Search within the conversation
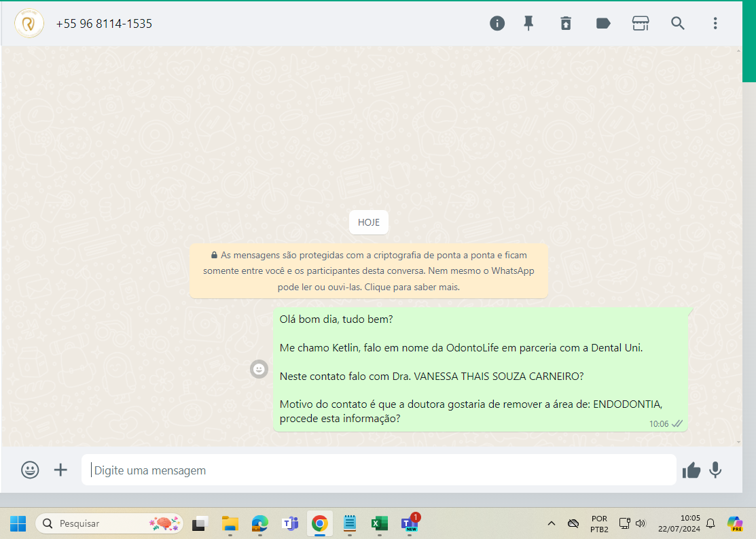756x539 pixels. point(677,23)
